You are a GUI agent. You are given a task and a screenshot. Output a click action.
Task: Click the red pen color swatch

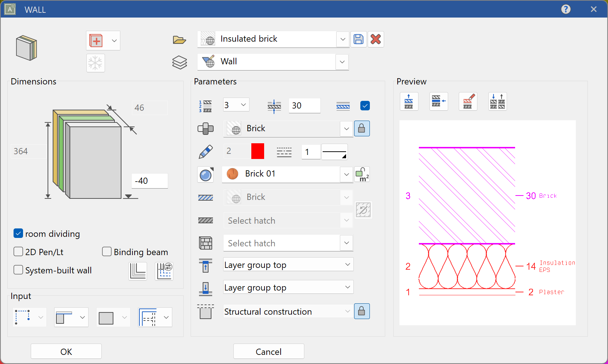(x=258, y=151)
